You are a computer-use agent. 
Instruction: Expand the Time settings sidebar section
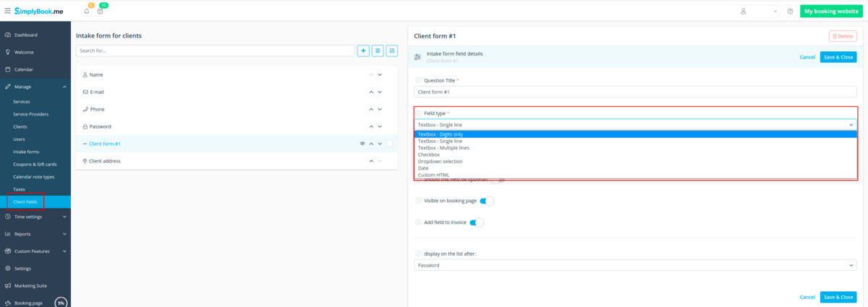click(x=35, y=216)
